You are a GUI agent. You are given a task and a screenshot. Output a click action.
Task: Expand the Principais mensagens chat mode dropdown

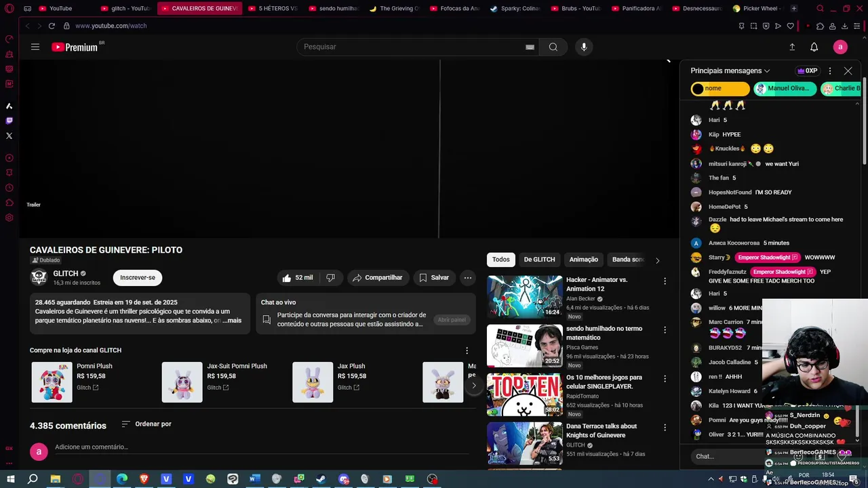coord(730,70)
